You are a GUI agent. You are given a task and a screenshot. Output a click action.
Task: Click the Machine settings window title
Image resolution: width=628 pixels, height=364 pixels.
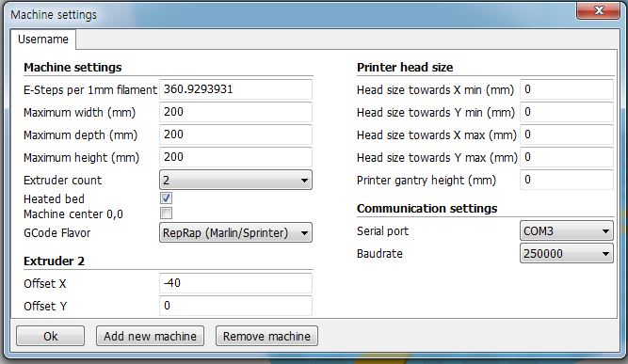point(54,15)
